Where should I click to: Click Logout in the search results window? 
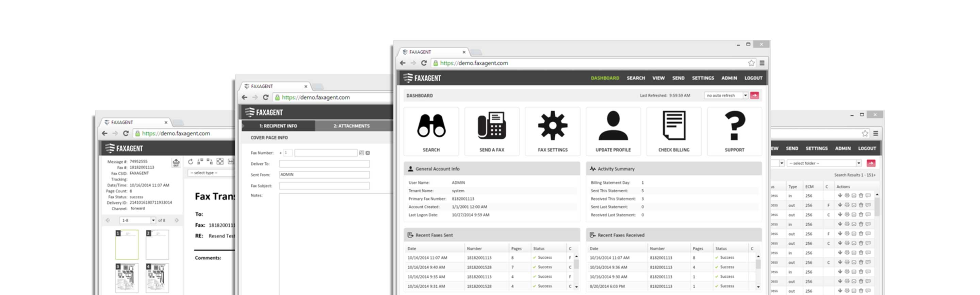(x=867, y=148)
